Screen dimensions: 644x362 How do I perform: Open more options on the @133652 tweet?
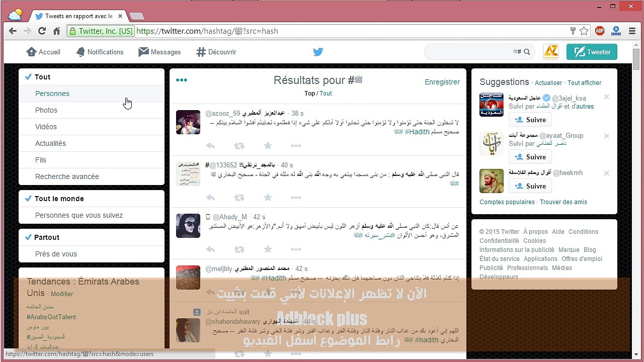coord(296,198)
